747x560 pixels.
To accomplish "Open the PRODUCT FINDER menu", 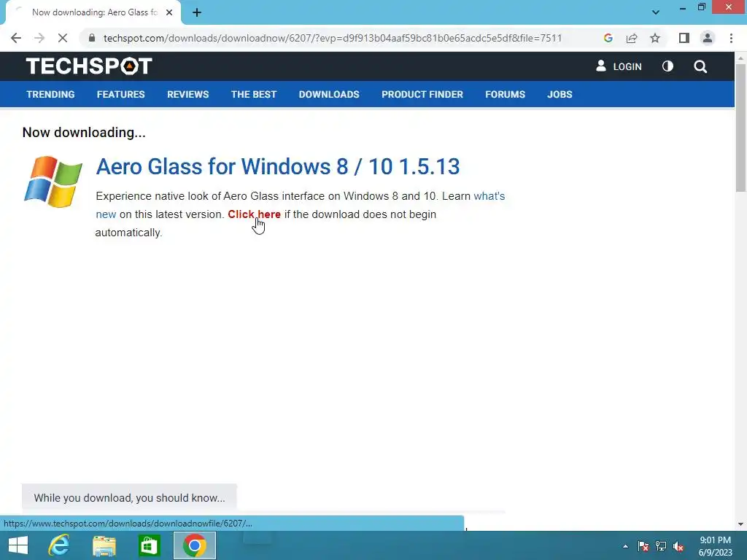I will point(422,94).
